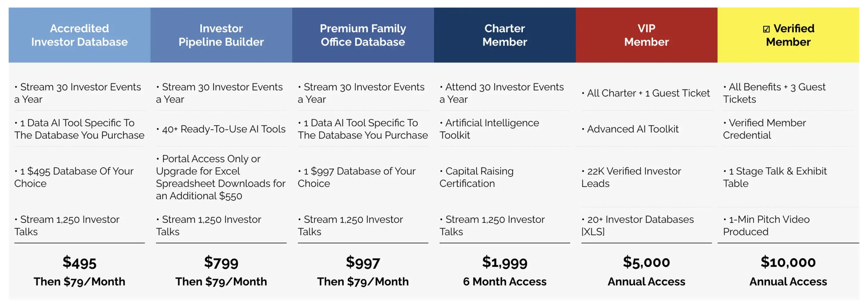
Task: Click the $10,000 price
Action: point(788,262)
